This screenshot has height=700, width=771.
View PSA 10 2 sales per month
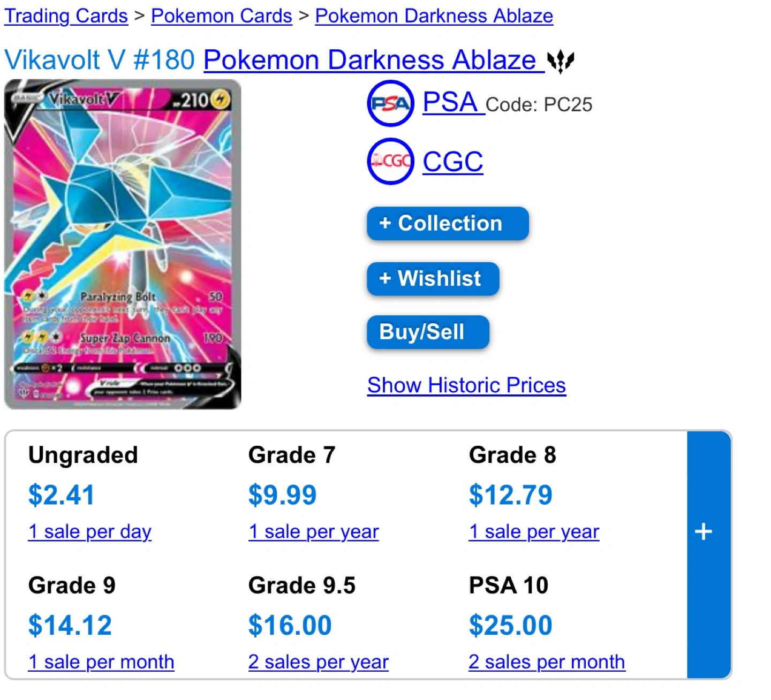[x=547, y=662]
